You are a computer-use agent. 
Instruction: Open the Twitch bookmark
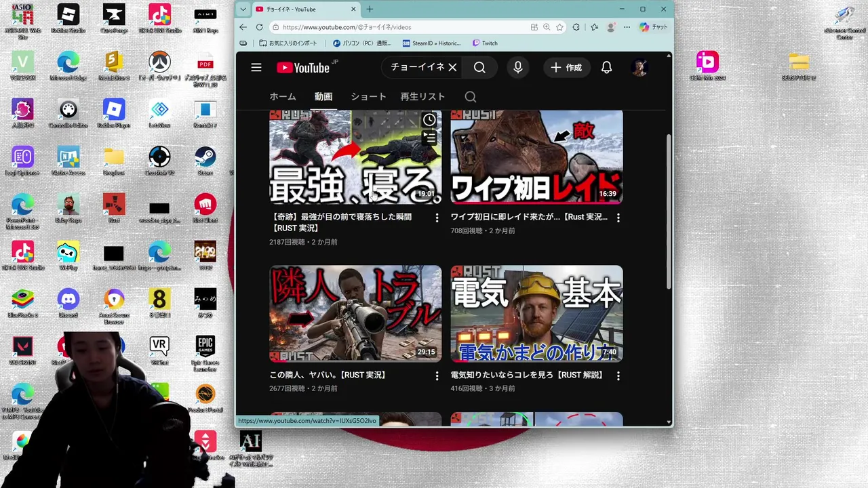(485, 43)
